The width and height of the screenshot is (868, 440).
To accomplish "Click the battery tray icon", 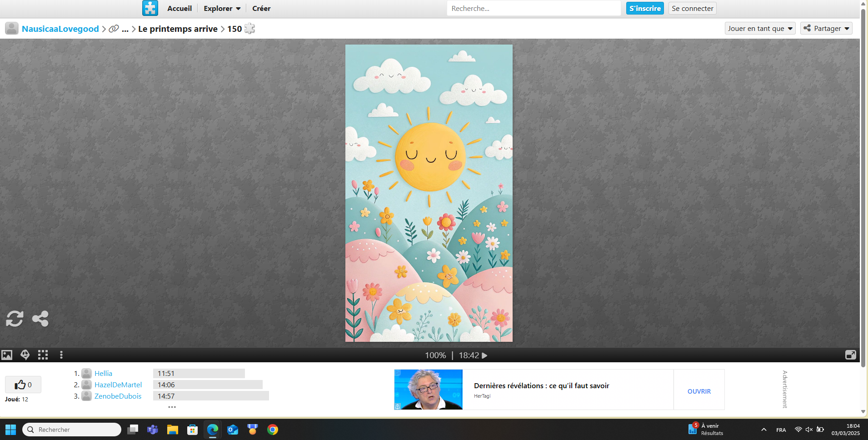I will (820, 430).
